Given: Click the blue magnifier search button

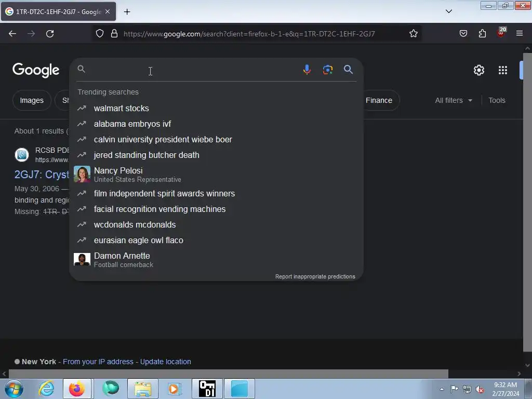Looking at the screenshot, I should click(x=348, y=70).
